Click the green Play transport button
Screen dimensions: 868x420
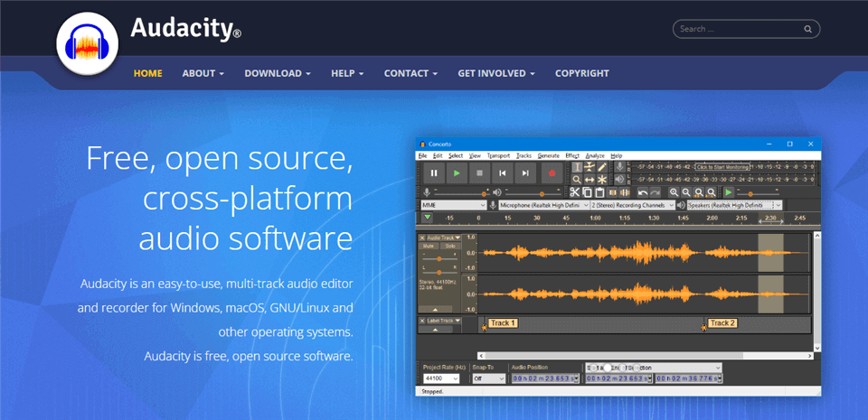457,173
